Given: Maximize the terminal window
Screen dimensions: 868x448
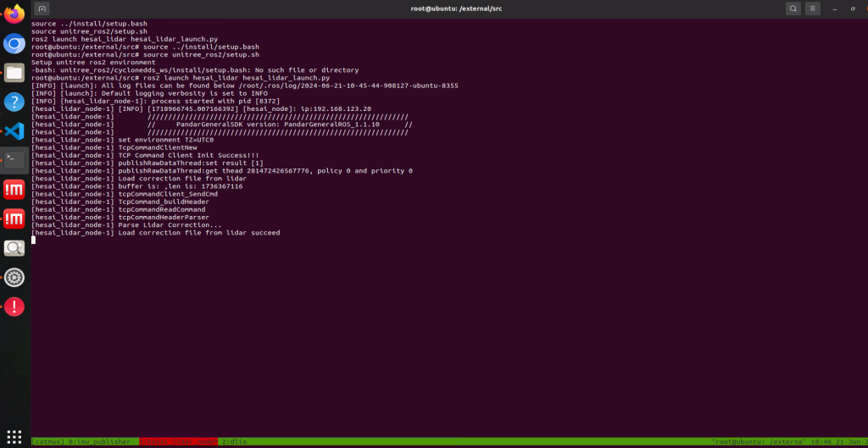Looking at the screenshot, I should pos(853,8).
